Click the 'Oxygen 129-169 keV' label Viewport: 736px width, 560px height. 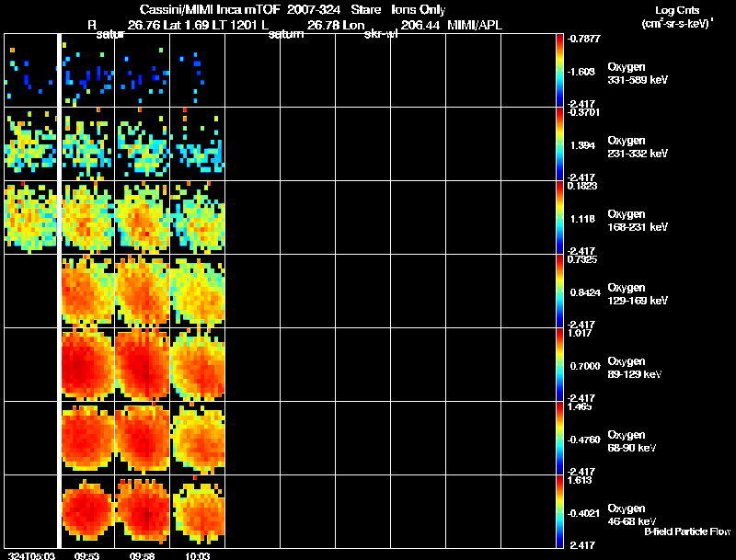pos(638,294)
